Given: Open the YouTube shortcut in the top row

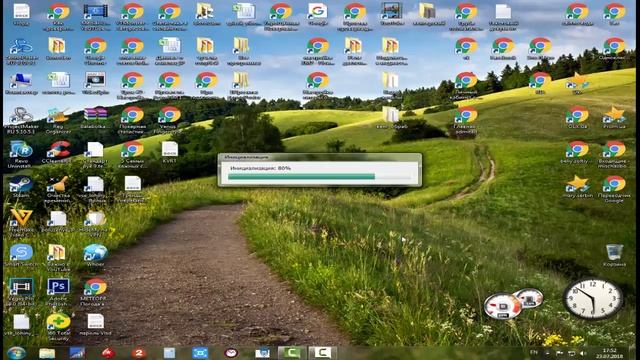Looking at the screenshot, I should click(x=392, y=13).
